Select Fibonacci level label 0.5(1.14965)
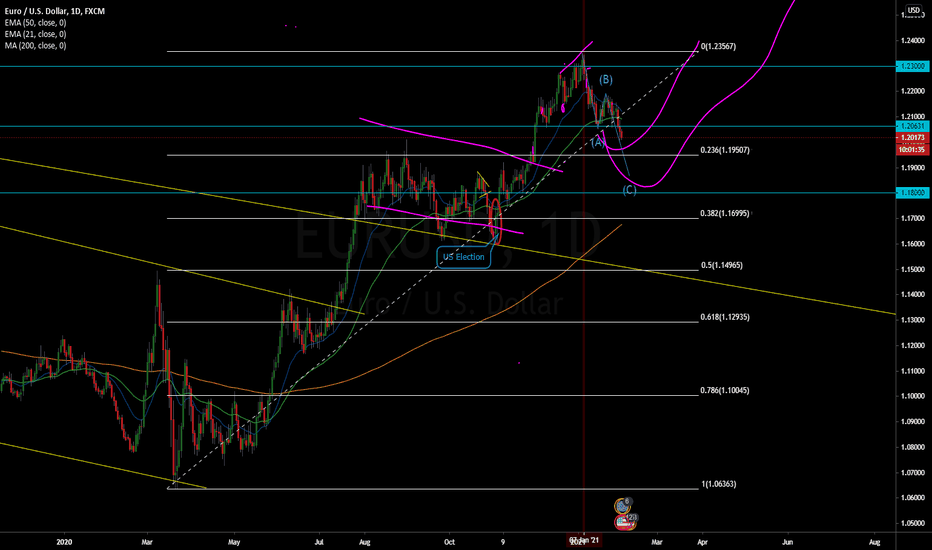 [722, 265]
